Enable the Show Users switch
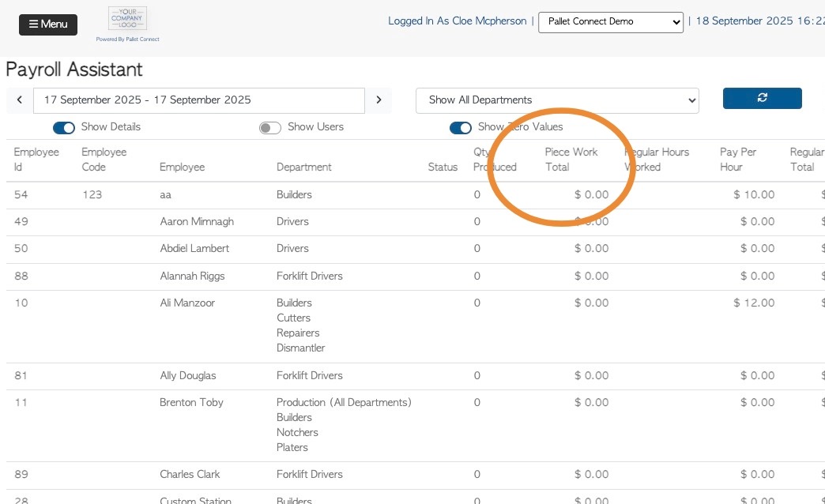The image size is (825, 504). pyautogui.click(x=270, y=127)
